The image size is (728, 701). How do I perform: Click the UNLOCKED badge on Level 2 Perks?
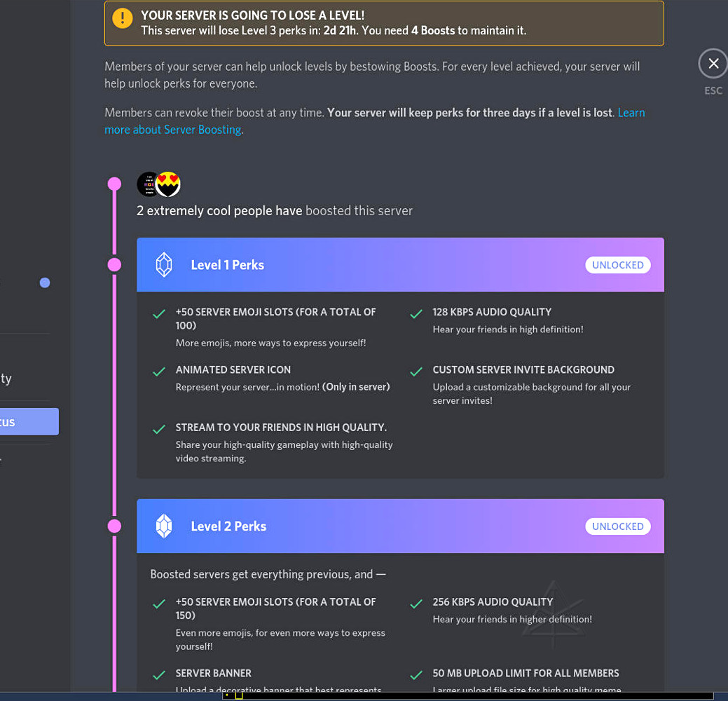(x=617, y=526)
